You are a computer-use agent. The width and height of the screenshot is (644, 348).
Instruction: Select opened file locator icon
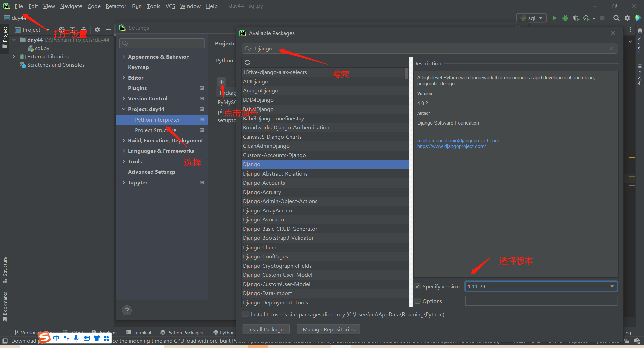[62, 30]
